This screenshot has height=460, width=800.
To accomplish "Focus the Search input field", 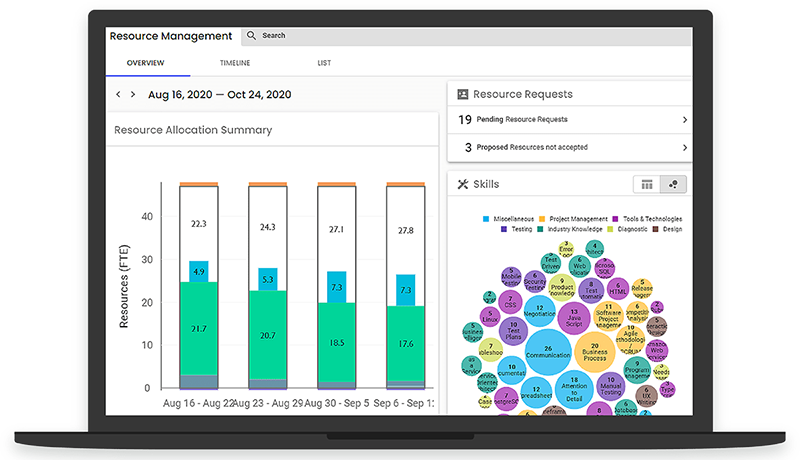I will tap(466, 36).
